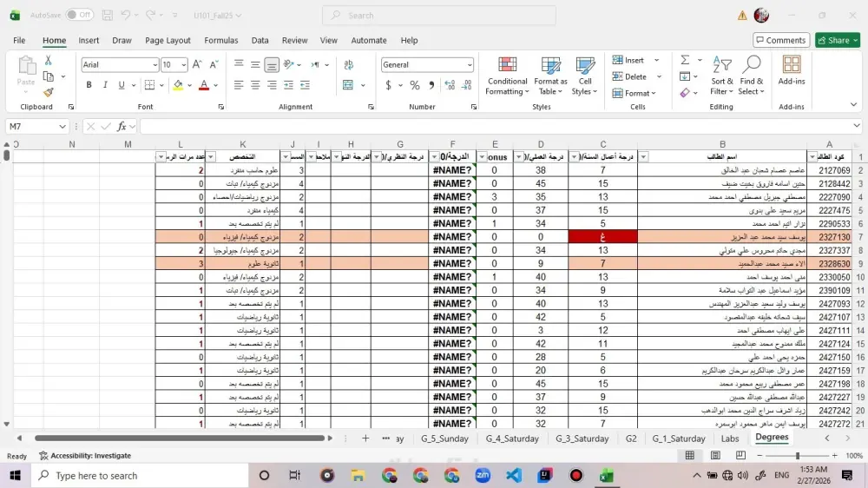Open Sort & Filter menu

[722, 76]
